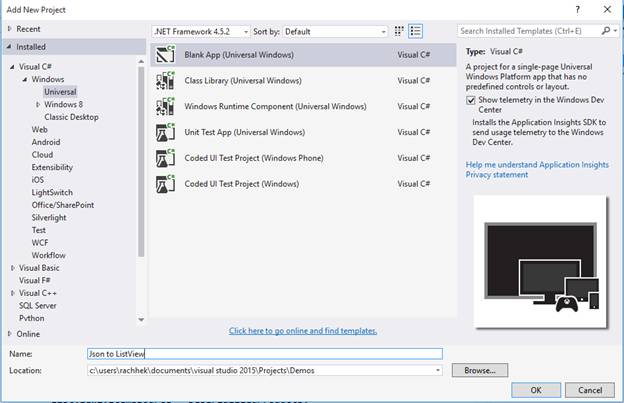624x403 pixels.
Task: Click the Unit Test App flask icon
Action: tap(165, 132)
